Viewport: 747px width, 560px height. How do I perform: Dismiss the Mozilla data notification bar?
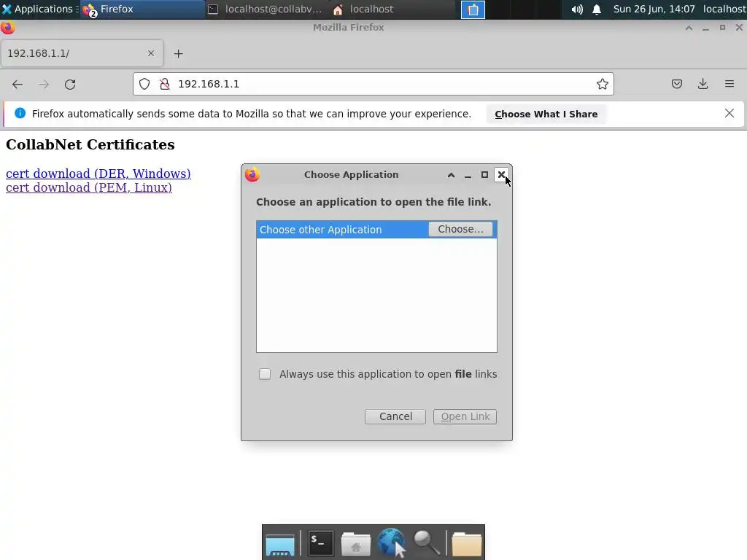[729, 113]
